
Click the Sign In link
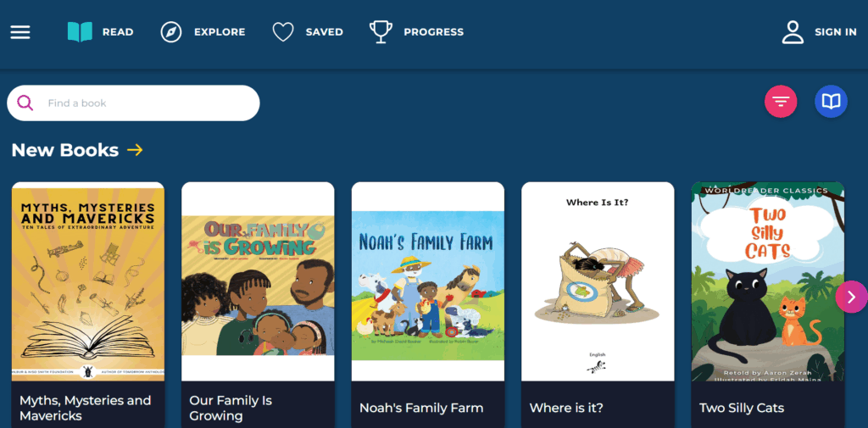coord(835,32)
